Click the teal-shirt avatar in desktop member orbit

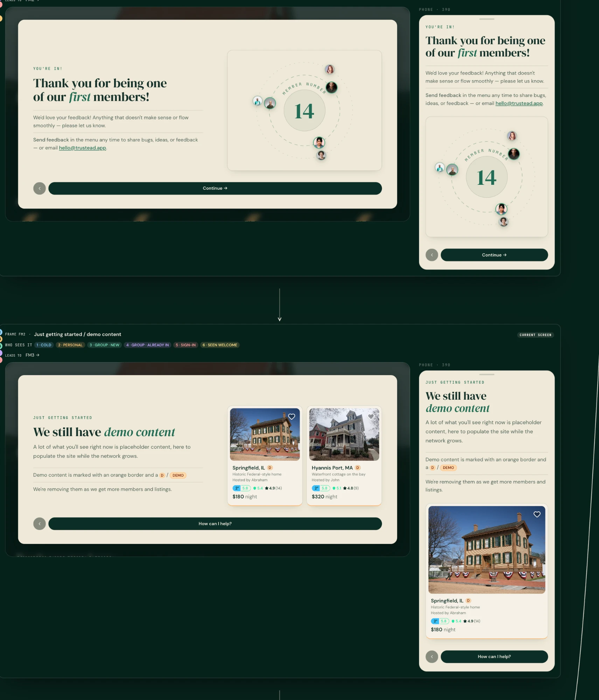click(257, 101)
